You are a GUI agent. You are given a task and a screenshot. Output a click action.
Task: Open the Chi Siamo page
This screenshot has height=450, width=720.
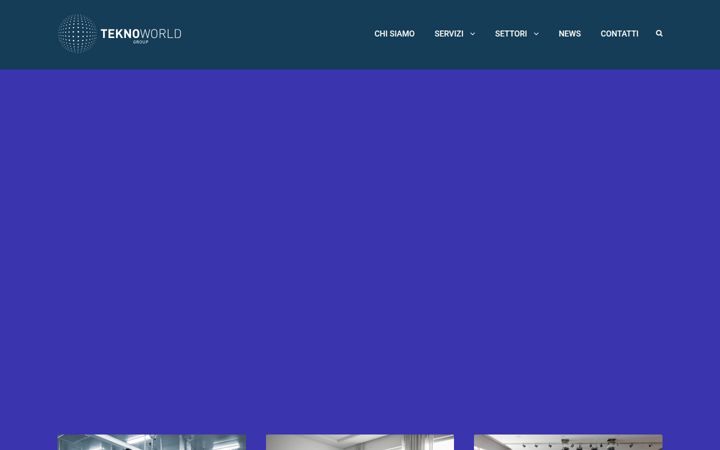pyautogui.click(x=394, y=34)
